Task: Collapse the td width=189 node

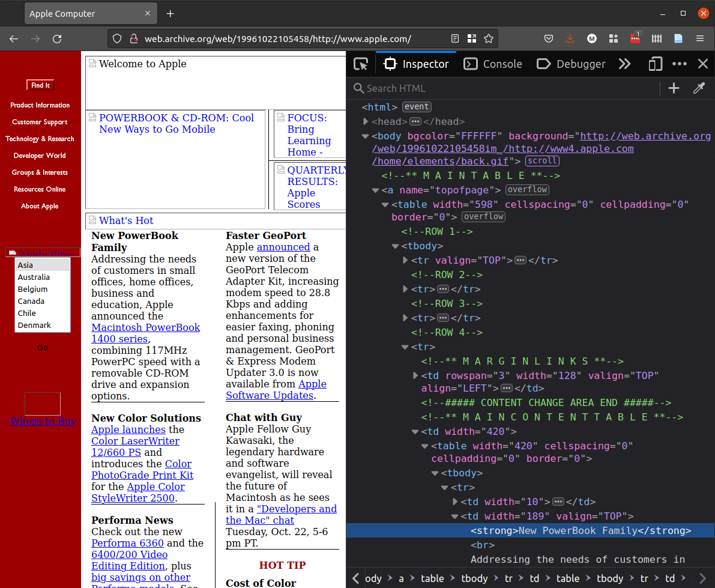Action: 454,516
